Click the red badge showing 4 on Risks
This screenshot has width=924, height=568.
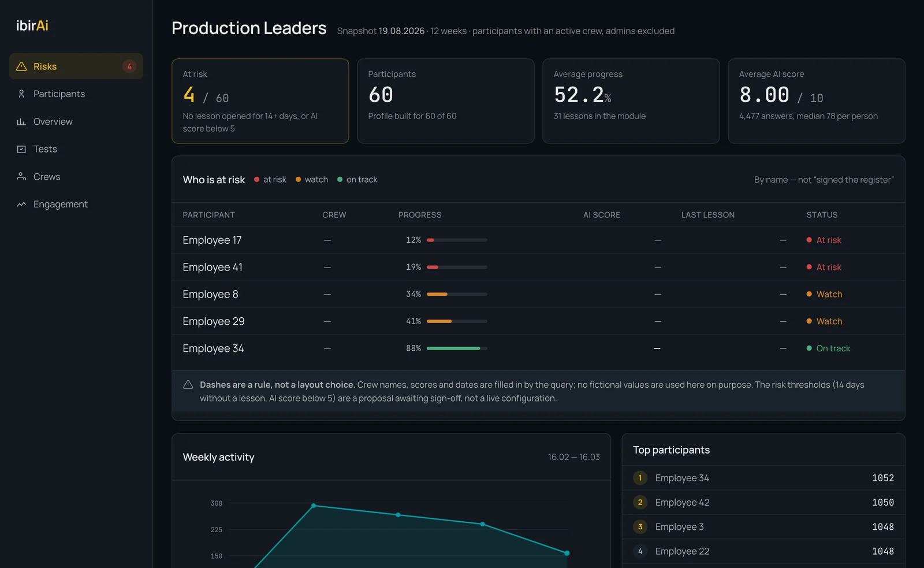[x=129, y=66]
